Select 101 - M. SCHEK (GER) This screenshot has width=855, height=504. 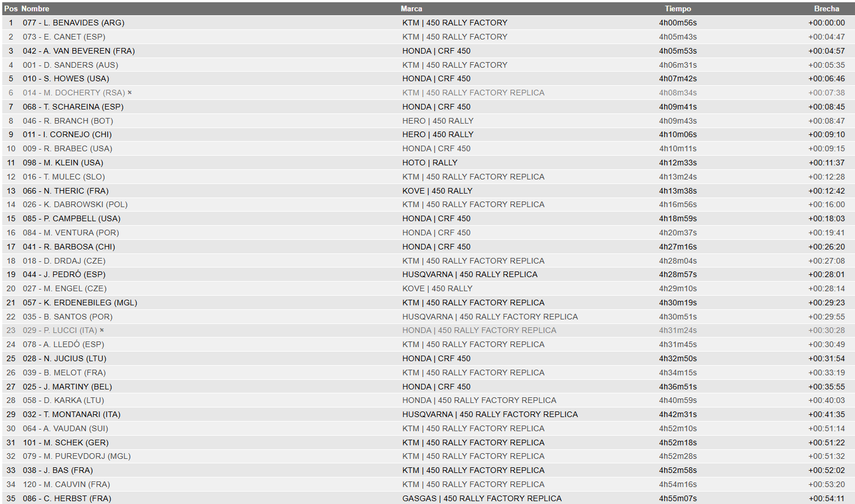click(66, 442)
